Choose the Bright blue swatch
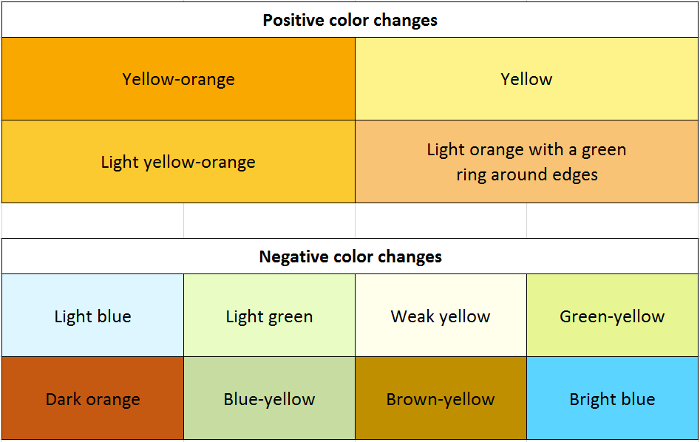This screenshot has height=442, width=700. [x=612, y=399]
